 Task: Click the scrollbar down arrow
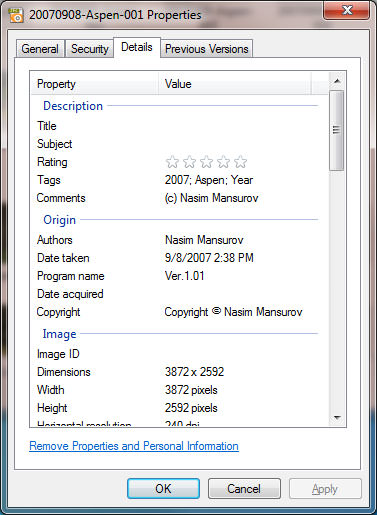[x=337, y=417]
